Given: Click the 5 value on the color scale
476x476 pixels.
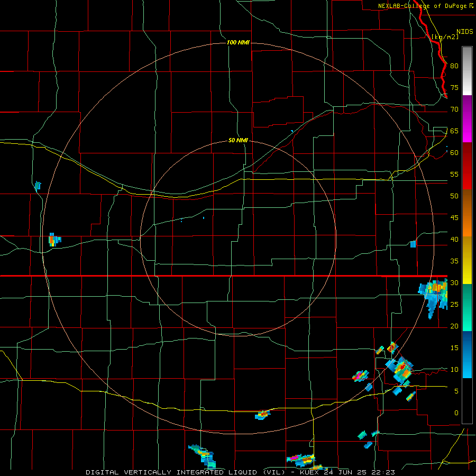Looking at the screenshot, I should (x=456, y=391).
